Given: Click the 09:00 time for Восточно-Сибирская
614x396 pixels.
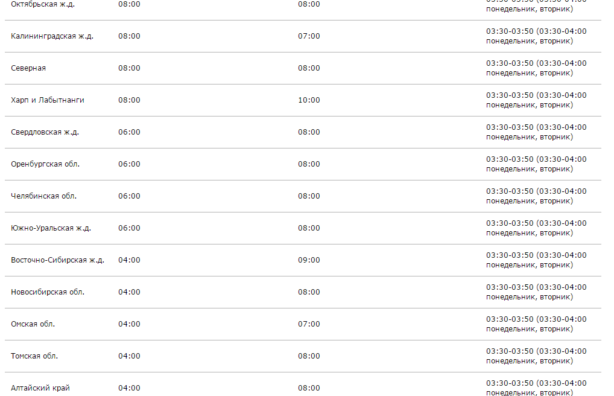Looking at the screenshot, I should [309, 260].
